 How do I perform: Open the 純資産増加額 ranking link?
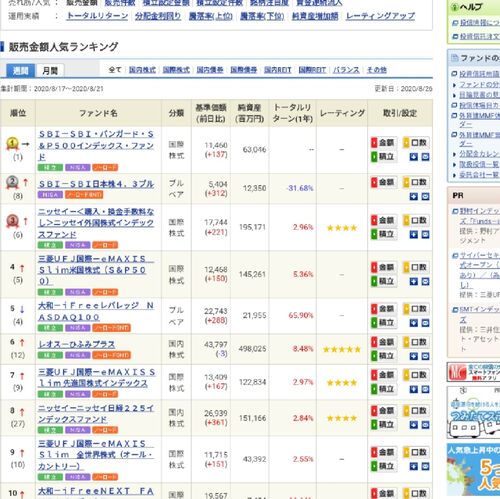pyautogui.click(x=315, y=16)
